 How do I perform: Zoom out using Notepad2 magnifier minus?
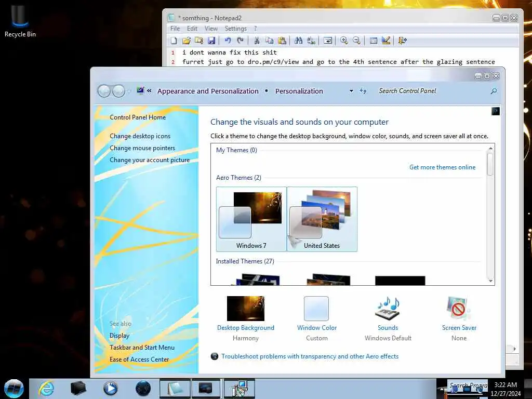coord(356,41)
